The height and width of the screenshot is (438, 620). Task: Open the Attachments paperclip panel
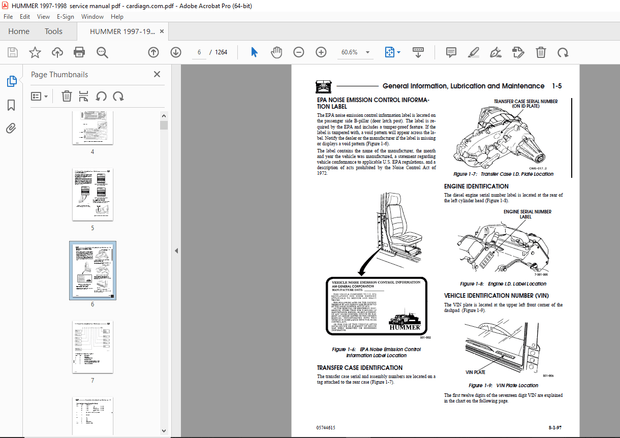pyautogui.click(x=11, y=128)
